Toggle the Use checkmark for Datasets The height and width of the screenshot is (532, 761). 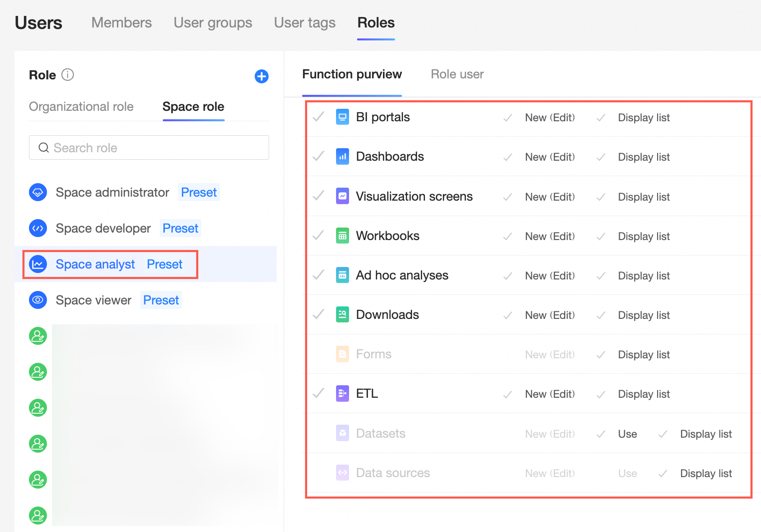coord(601,434)
